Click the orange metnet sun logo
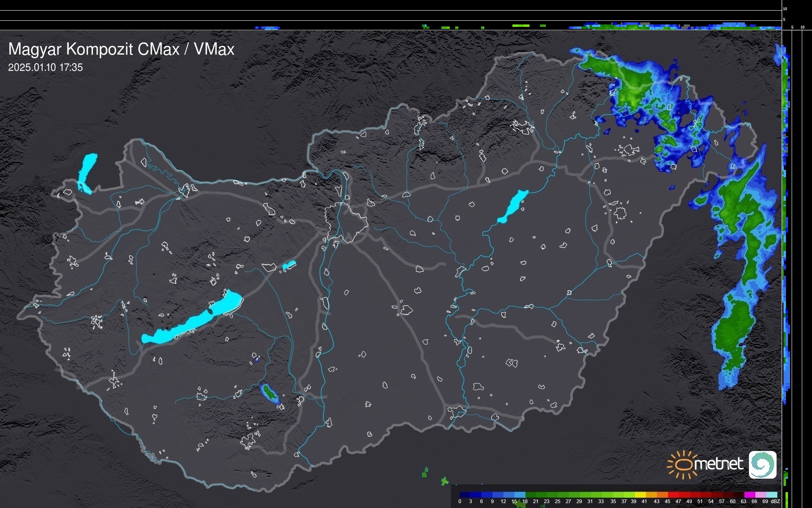This screenshot has width=812, height=508. point(683,464)
